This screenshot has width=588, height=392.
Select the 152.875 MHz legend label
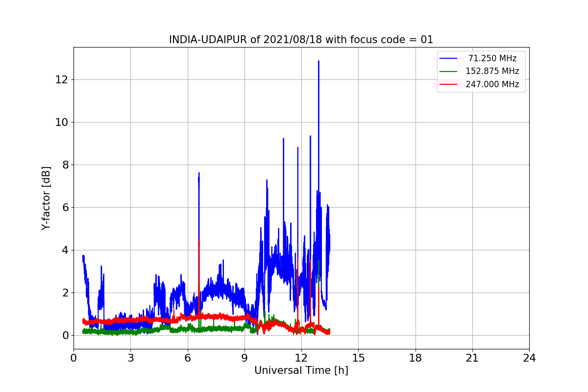pyautogui.click(x=492, y=71)
